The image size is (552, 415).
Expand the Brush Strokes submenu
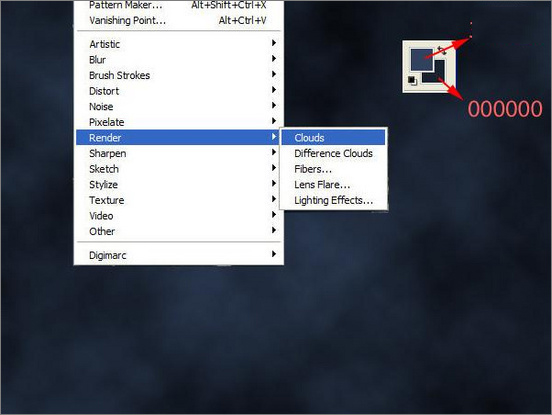[178, 75]
